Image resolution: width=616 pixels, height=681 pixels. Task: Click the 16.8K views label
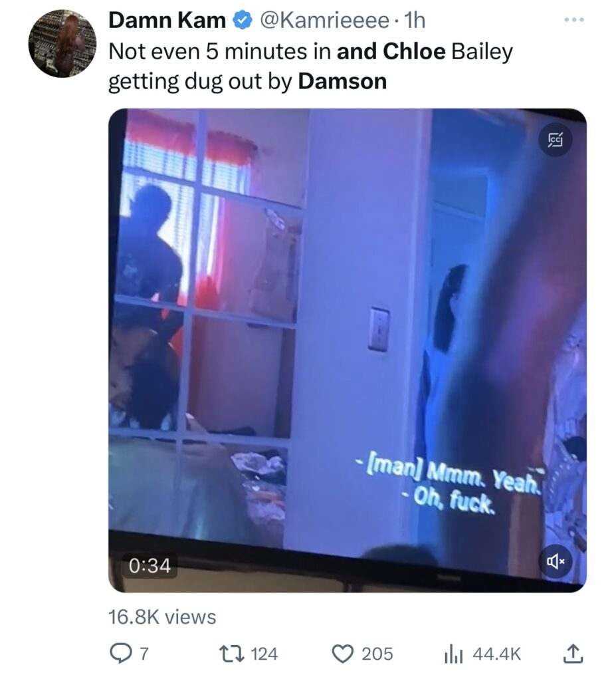(x=162, y=616)
